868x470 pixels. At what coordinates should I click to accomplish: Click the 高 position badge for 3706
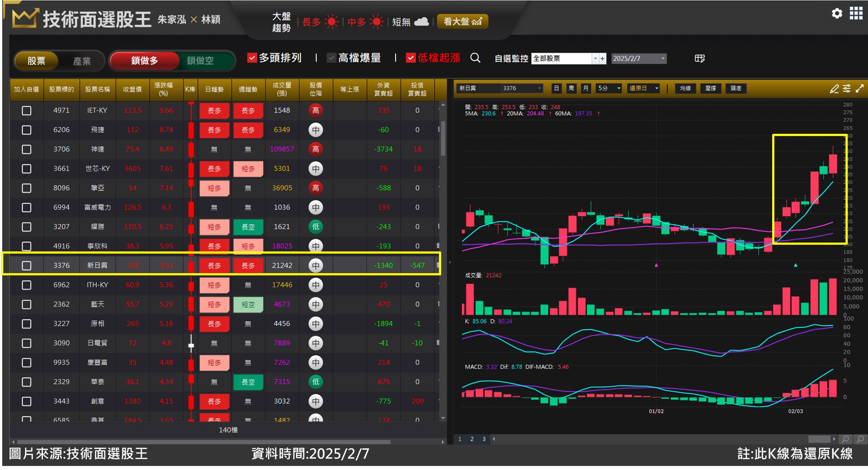pos(316,149)
